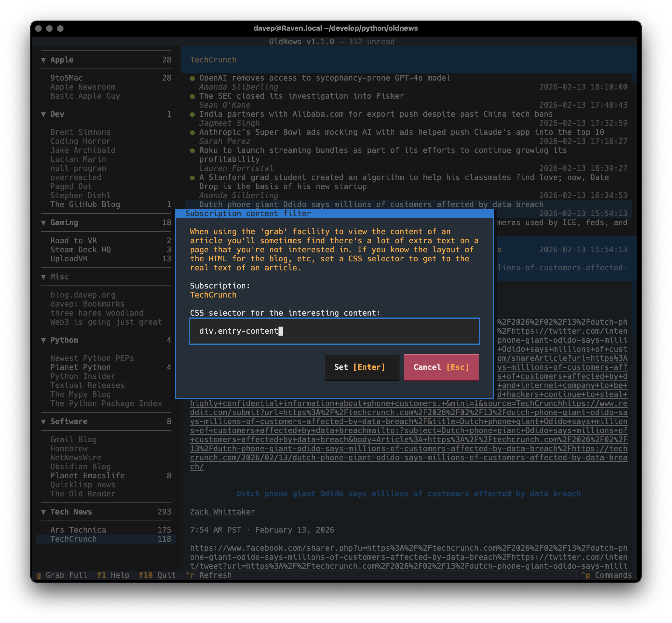
Task: Click the Set [Enter] button
Action: (x=362, y=367)
